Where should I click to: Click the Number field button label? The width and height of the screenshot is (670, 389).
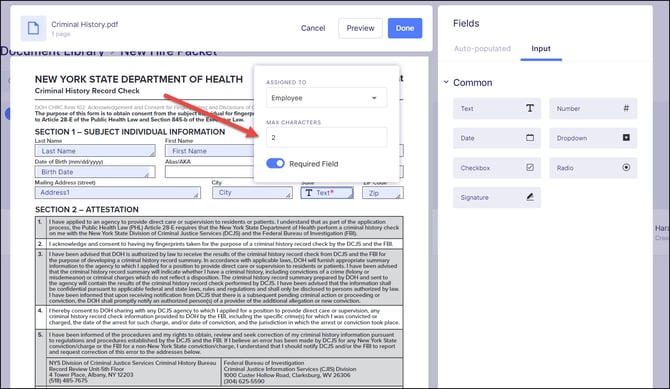(x=568, y=109)
